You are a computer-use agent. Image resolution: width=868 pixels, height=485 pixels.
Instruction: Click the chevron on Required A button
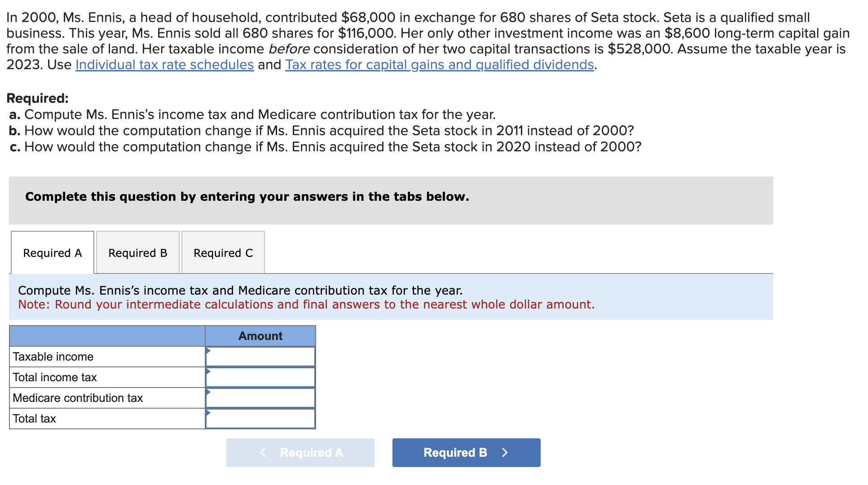tap(263, 452)
